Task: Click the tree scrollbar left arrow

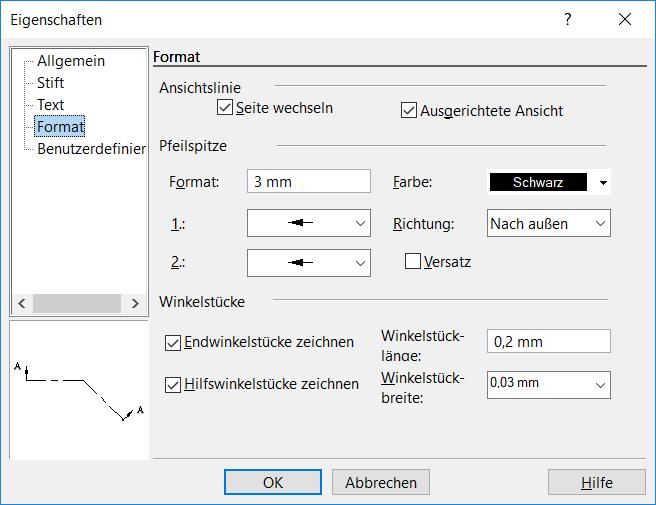Action: pyautogui.click(x=22, y=303)
